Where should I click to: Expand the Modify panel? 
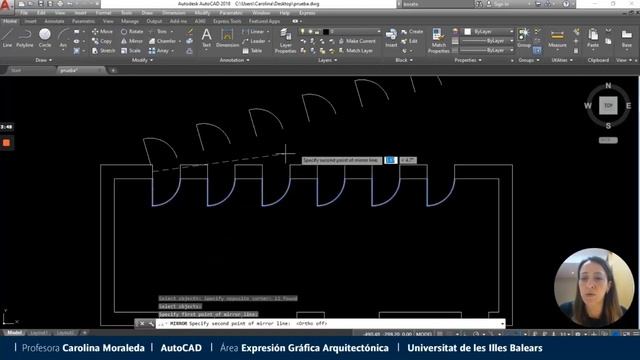tap(142, 60)
